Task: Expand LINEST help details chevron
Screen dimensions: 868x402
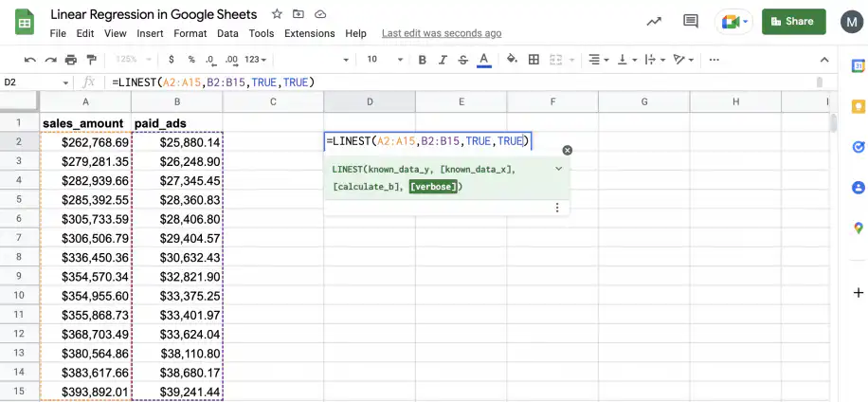Action: (x=558, y=169)
